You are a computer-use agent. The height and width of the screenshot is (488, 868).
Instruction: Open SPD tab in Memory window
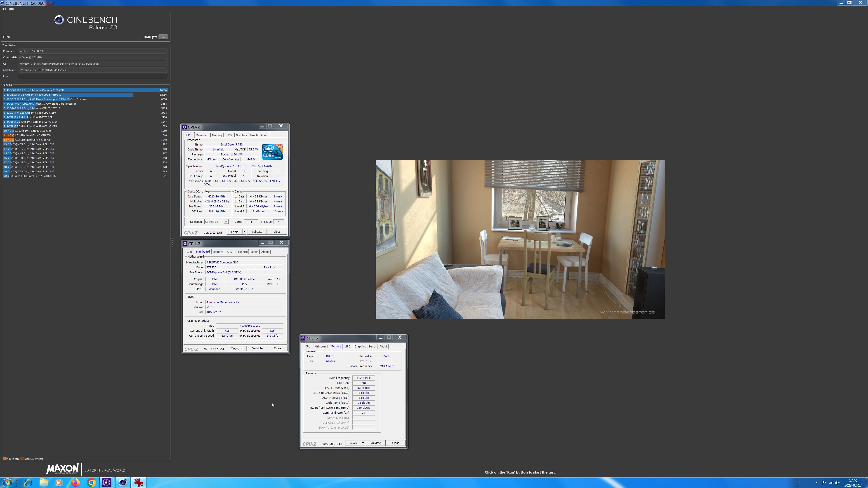click(348, 346)
